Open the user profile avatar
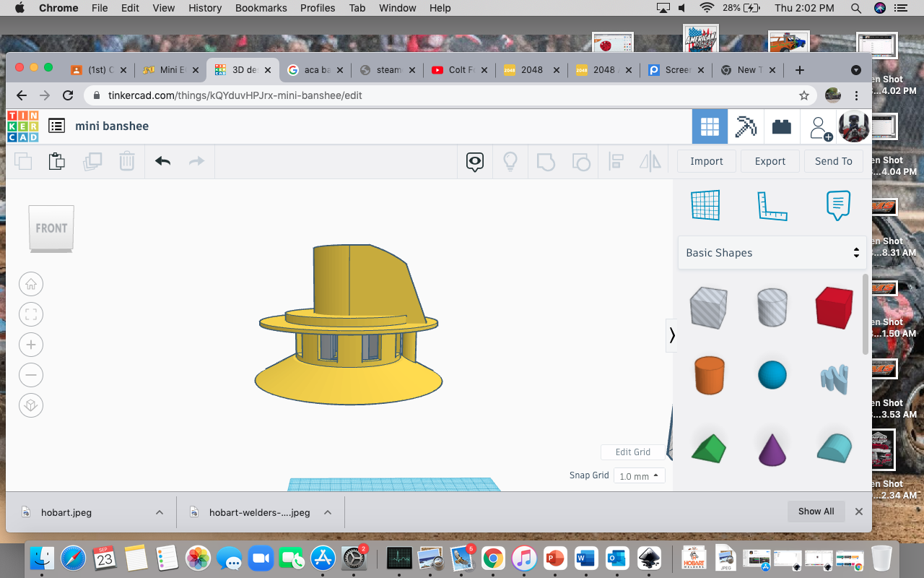This screenshot has height=578, width=924. (853, 126)
